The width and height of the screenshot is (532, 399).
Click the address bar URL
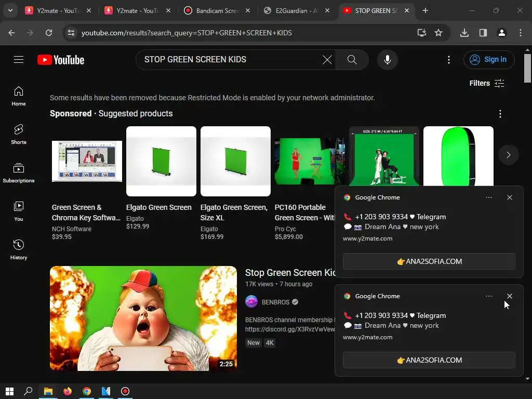coord(187,33)
